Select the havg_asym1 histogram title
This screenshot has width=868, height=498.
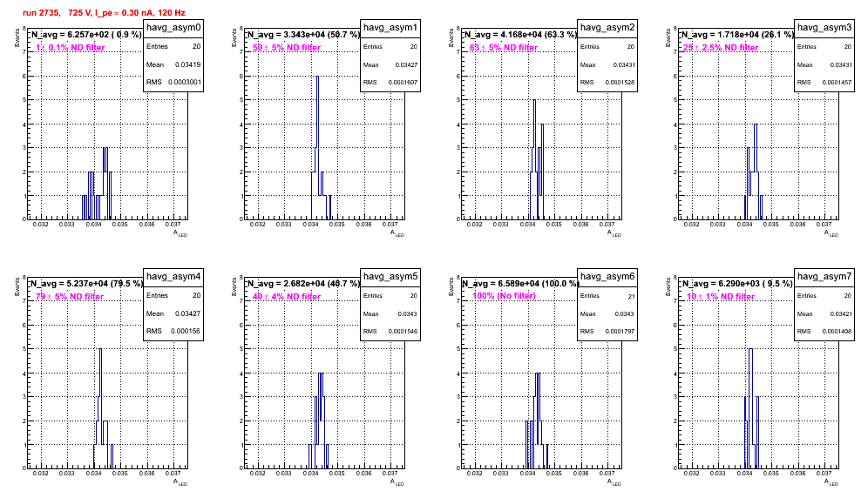pos(390,27)
